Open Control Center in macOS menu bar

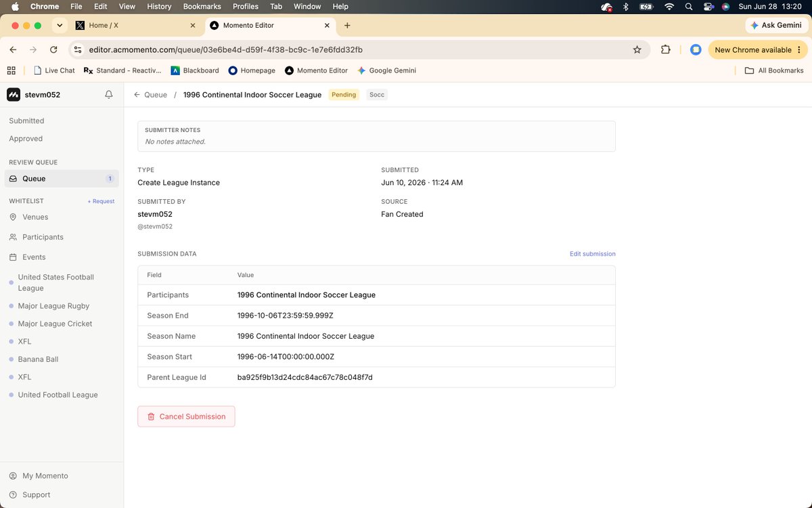pyautogui.click(x=708, y=7)
